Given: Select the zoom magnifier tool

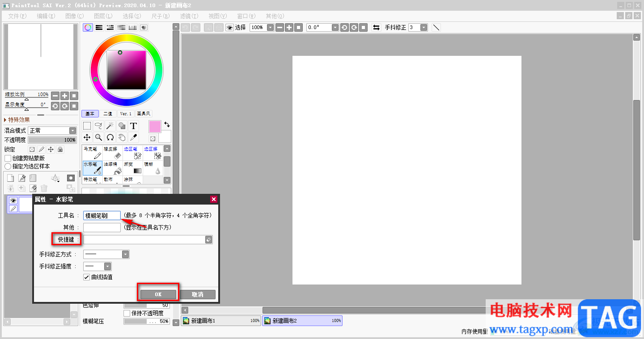Looking at the screenshot, I should tap(99, 138).
